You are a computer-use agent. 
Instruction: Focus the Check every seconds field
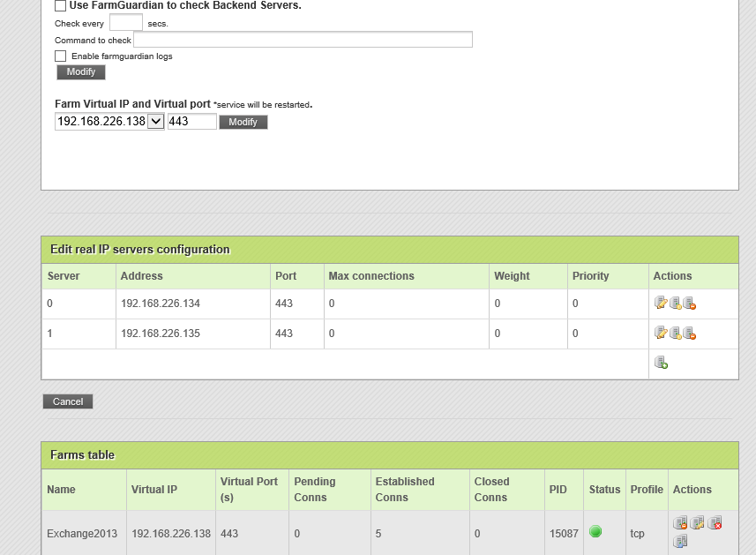(x=125, y=23)
